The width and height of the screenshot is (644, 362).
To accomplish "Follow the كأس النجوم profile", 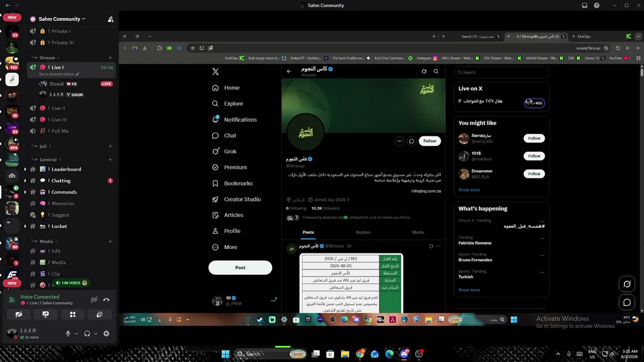I will [x=430, y=141].
